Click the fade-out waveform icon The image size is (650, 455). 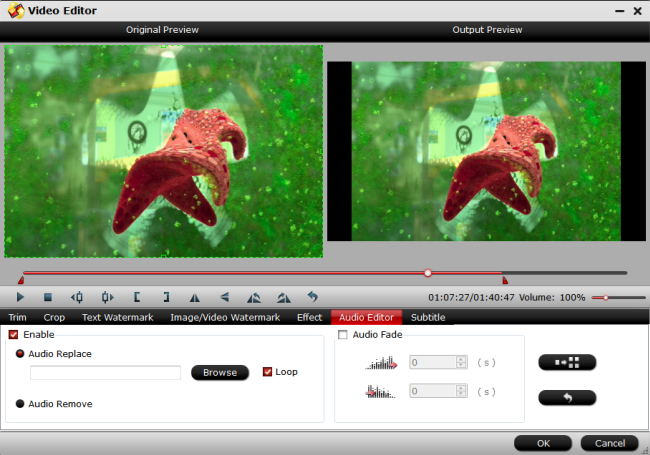pos(381,391)
